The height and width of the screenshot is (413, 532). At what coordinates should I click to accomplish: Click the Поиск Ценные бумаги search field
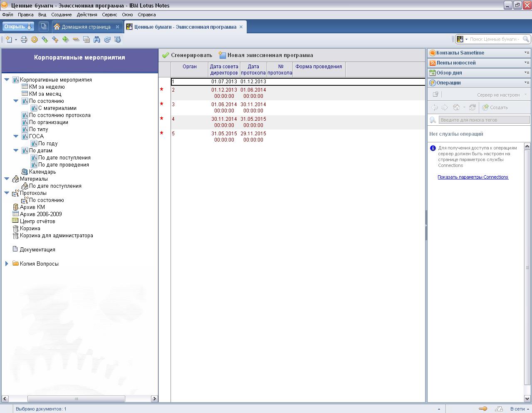coord(494,39)
